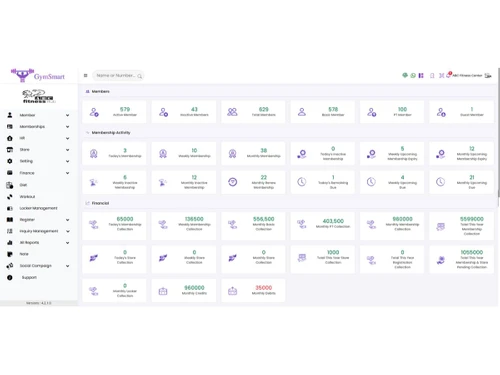500x375 pixels.
Task: Open the Memberships sidebar menu
Action: pos(38,127)
